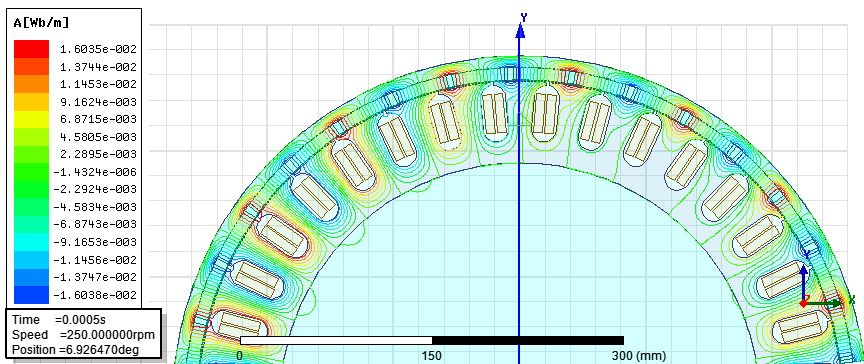Click the Position =6.926470deg readout
This screenshot has height=364, width=864.
point(75,350)
